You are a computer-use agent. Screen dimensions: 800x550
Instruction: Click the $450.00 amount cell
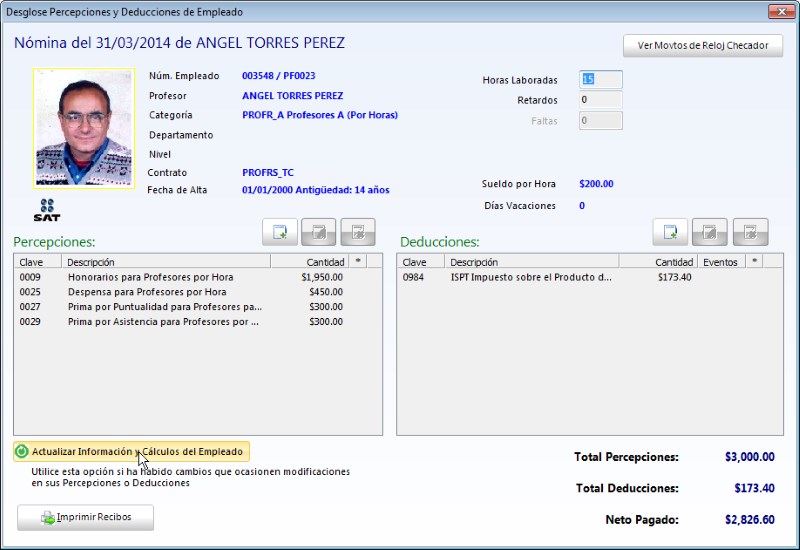[x=326, y=292]
